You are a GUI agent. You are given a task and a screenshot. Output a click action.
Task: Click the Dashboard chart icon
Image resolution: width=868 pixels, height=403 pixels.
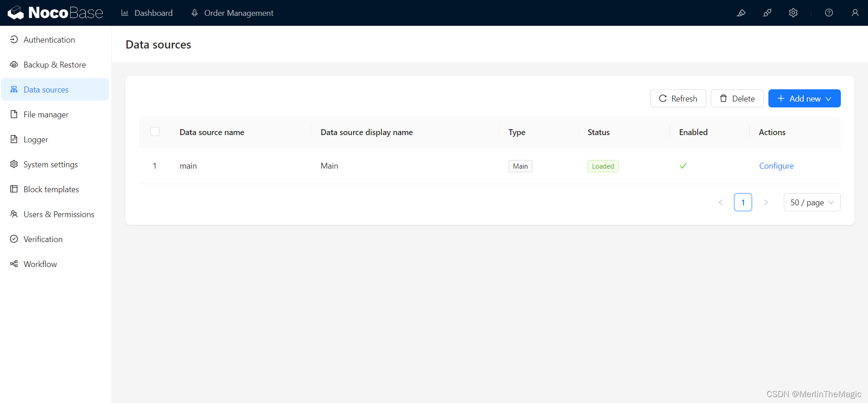[125, 13]
